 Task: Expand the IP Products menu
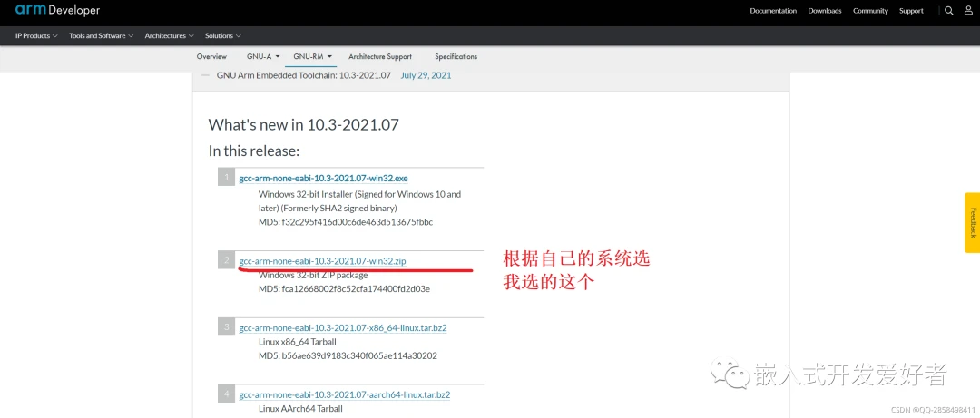36,35
